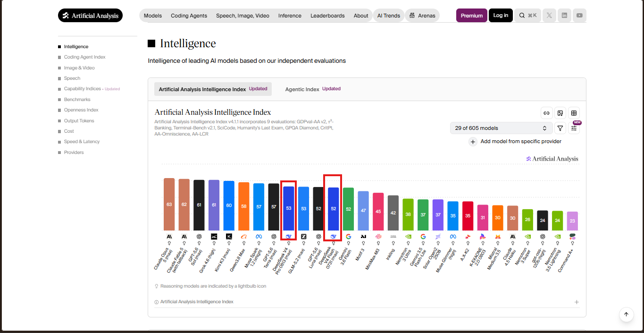
Task: Switch to the Agentic Index tab
Action: click(x=313, y=89)
